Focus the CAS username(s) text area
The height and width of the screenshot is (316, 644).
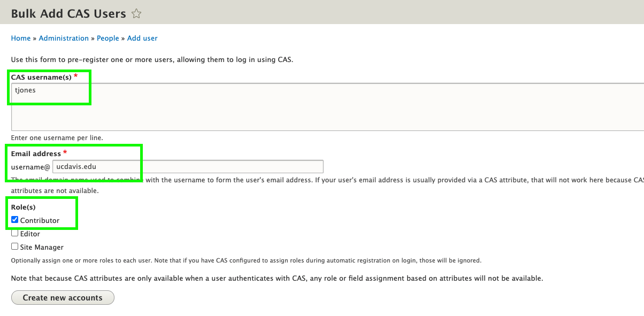[x=327, y=107]
